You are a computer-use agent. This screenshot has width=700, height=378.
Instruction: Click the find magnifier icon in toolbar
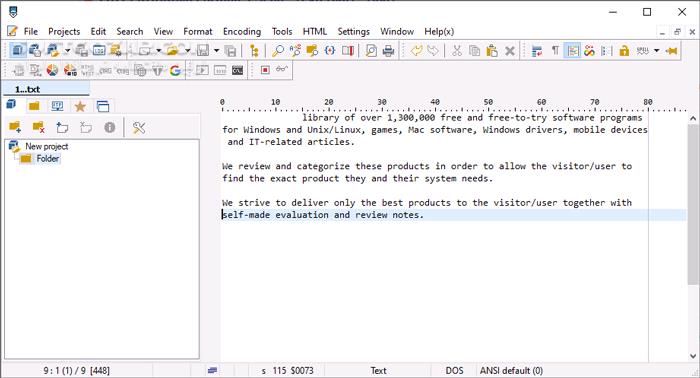[x=278, y=50]
